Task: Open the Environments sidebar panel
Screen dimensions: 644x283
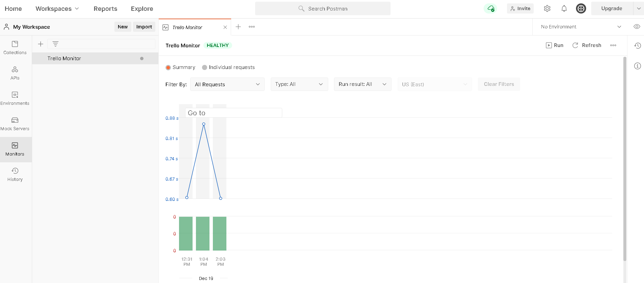Action: pyautogui.click(x=15, y=98)
